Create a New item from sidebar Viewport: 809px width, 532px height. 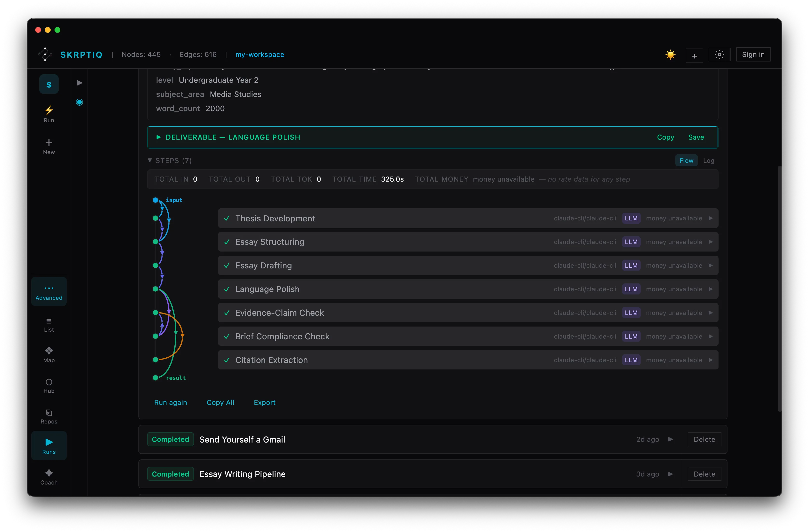49,147
